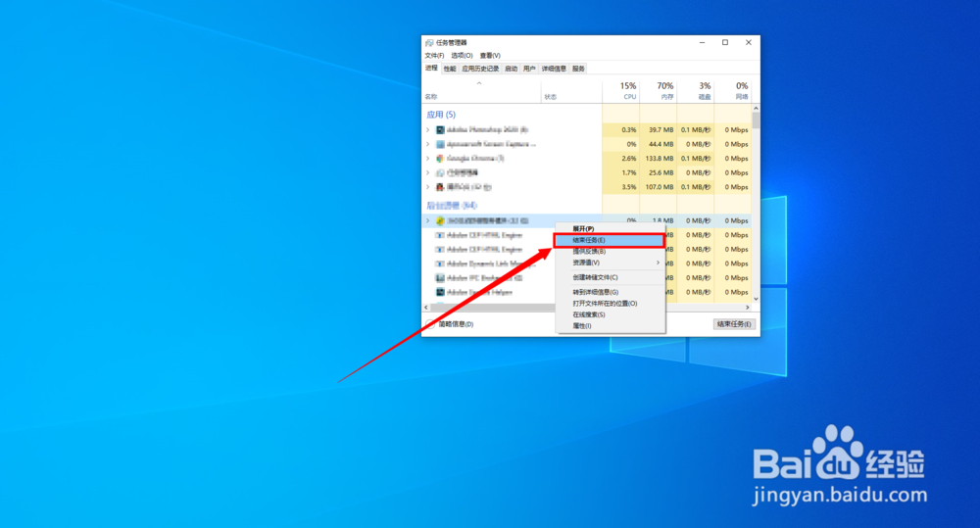Switch to the 性能 tab
The width and height of the screenshot is (980, 528).
[450, 69]
